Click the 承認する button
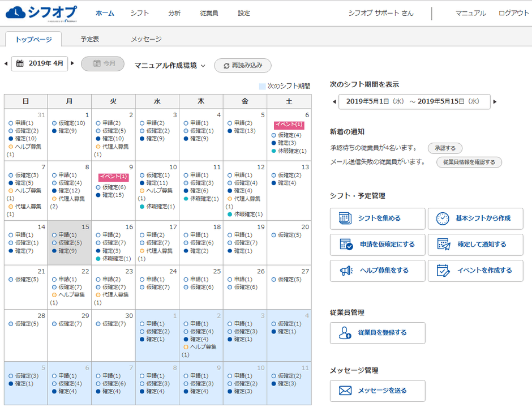532x407 pixels. (444, 148)
